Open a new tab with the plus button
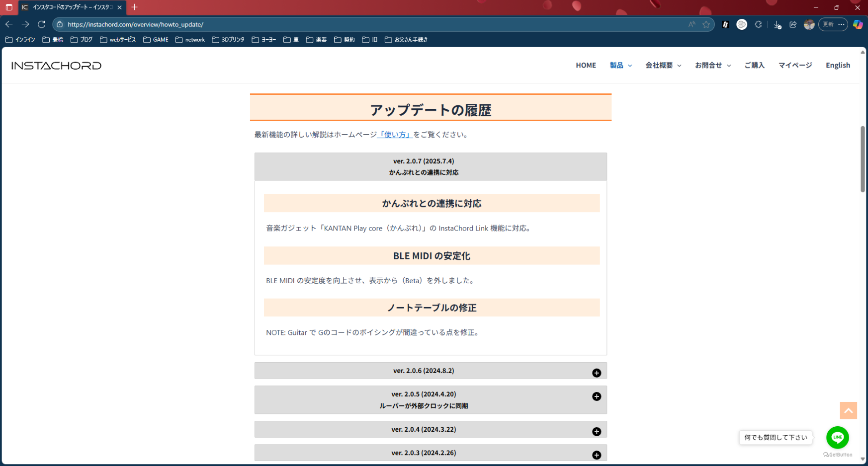 click(x=134, y=7)
